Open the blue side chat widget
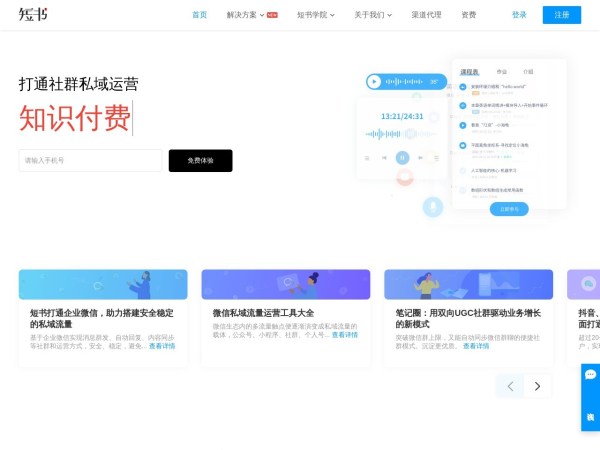Image resolution: width=600 pixels, height=450 pixels. (x=590, y=398)
